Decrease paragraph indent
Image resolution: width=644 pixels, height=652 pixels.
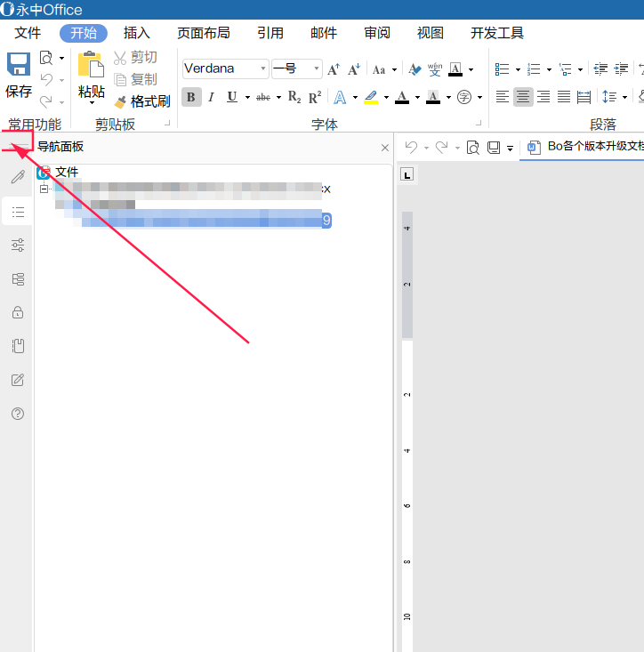[600, 69]
